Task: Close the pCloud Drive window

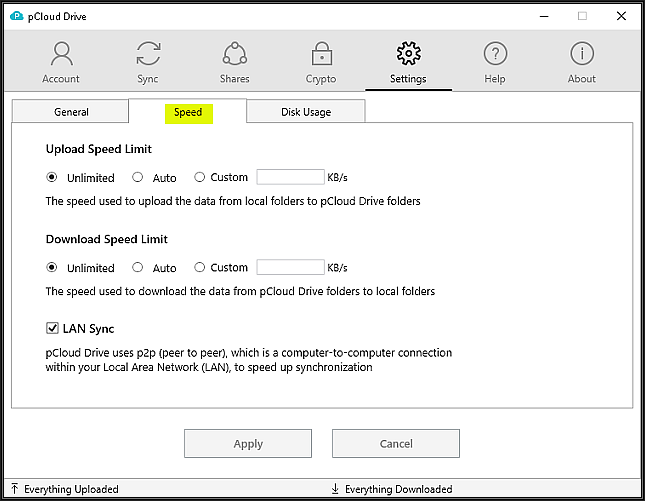Action: (x=621, y=16)
